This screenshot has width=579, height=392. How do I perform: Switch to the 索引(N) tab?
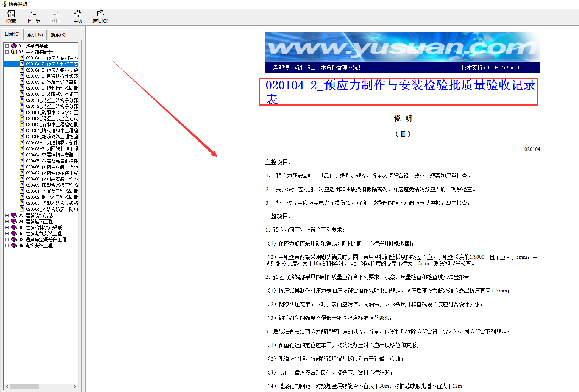(35, 35)
